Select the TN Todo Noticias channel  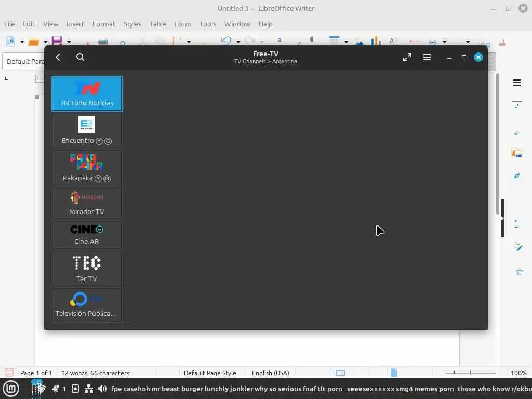pos(87,94)
